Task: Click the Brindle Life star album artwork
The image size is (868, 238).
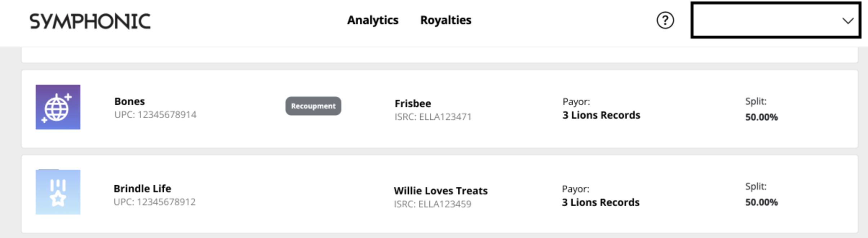Action: (58, 192)
